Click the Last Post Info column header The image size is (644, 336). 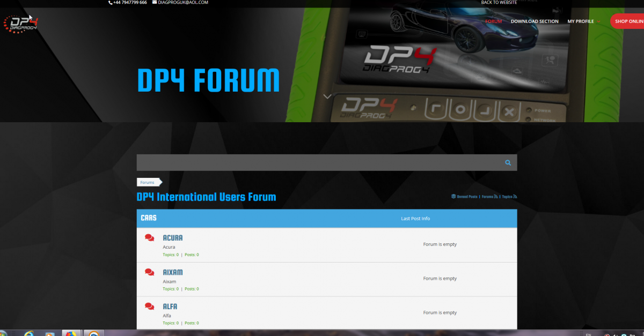point(415,219)
